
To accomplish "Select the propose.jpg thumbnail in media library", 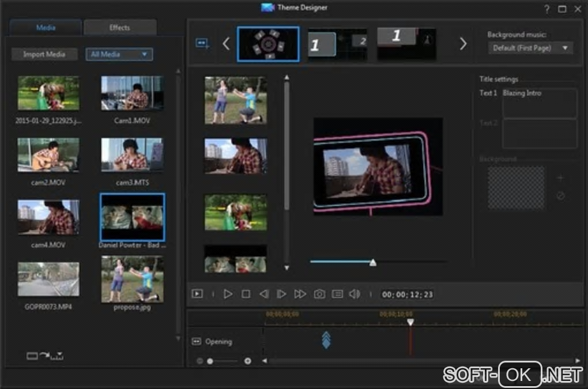I will 132,280.
